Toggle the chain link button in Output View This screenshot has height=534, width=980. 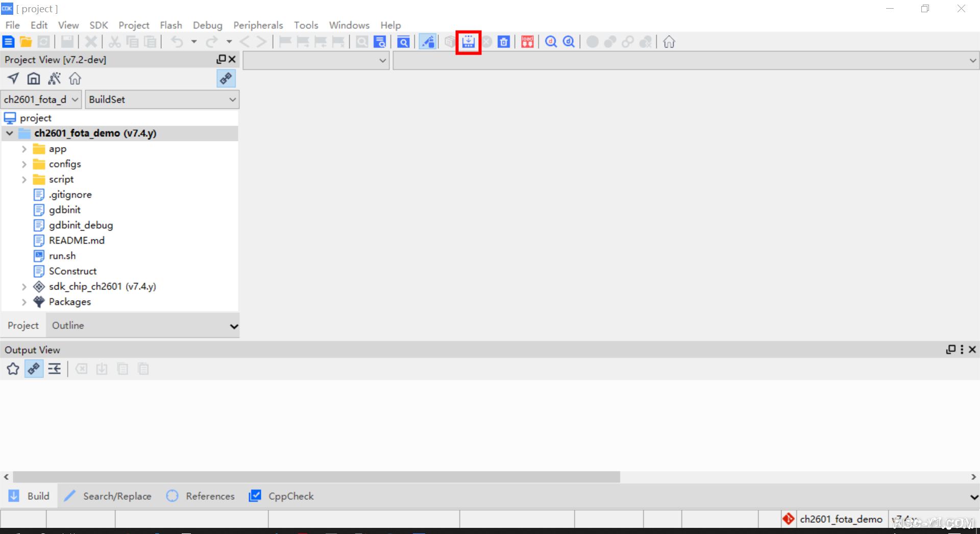point(34,369)
